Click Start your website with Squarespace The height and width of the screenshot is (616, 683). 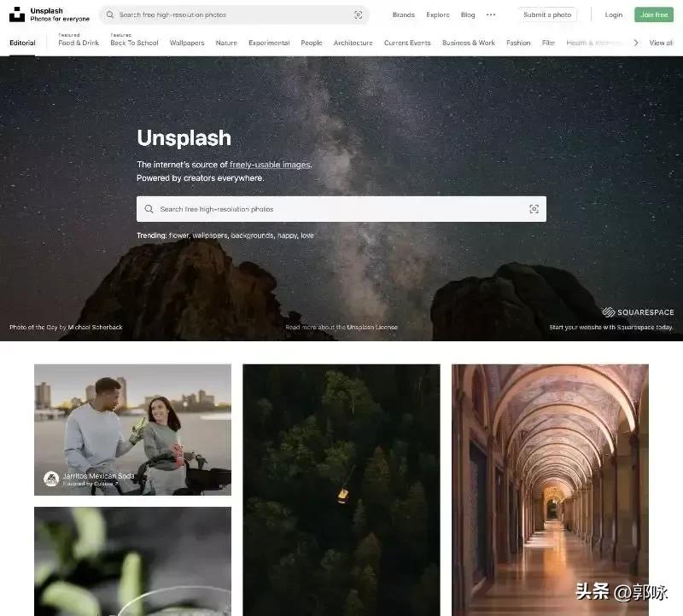tap(610, 328)
